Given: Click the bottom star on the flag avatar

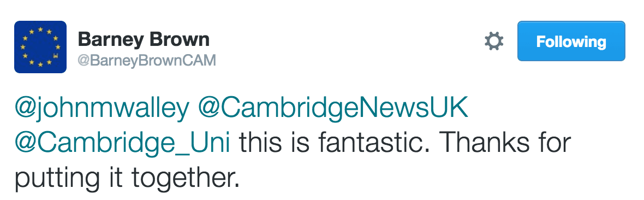Looking at the screenshot, I should pos(40,64).
